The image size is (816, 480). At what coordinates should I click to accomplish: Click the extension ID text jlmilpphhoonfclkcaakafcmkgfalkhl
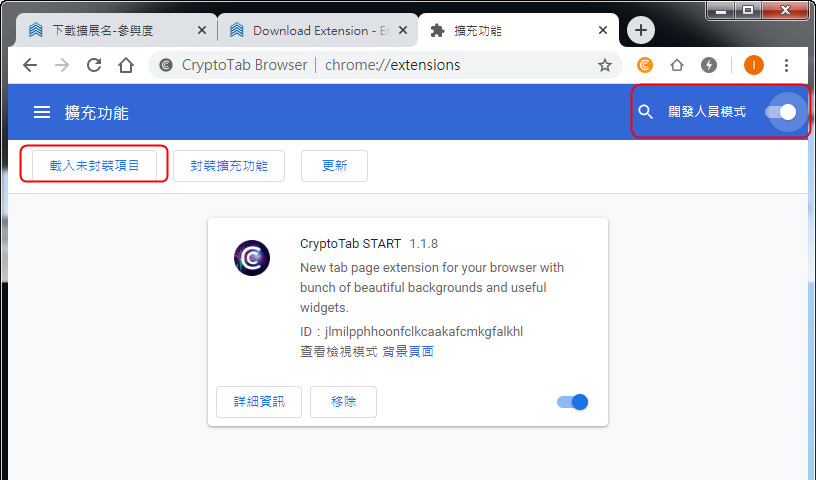pyautogui.click(x=424, y=332)
